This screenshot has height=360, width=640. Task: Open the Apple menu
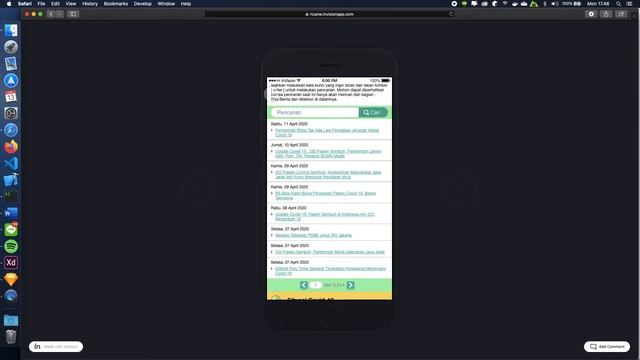click(9, 4)
